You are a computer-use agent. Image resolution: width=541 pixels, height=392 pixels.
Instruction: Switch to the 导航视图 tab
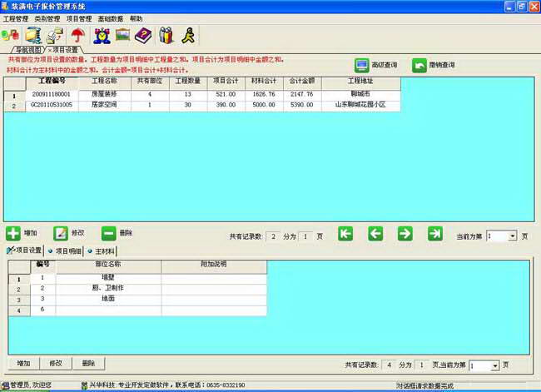(x=27, y=50)
